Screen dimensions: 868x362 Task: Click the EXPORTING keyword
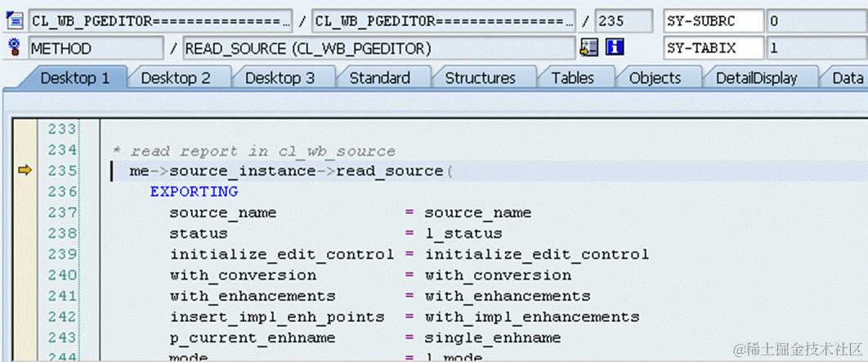[194, 191]
